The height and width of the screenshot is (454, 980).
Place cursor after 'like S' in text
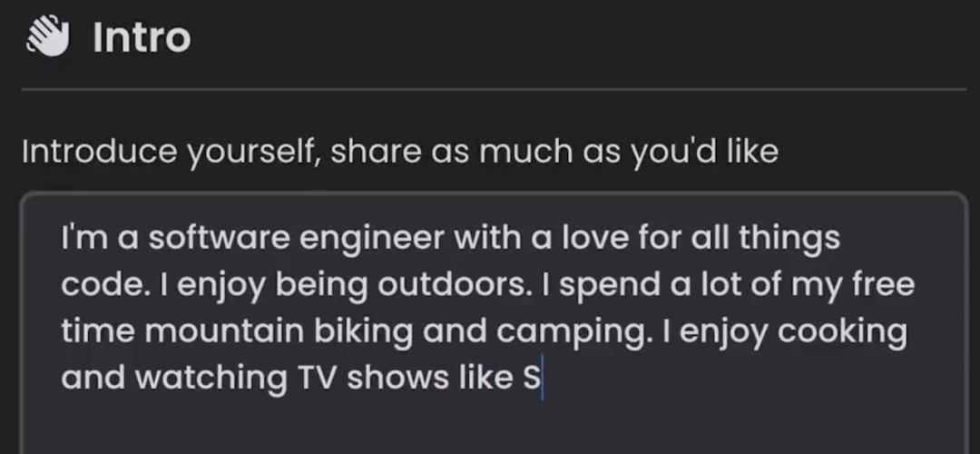(541, 378)
